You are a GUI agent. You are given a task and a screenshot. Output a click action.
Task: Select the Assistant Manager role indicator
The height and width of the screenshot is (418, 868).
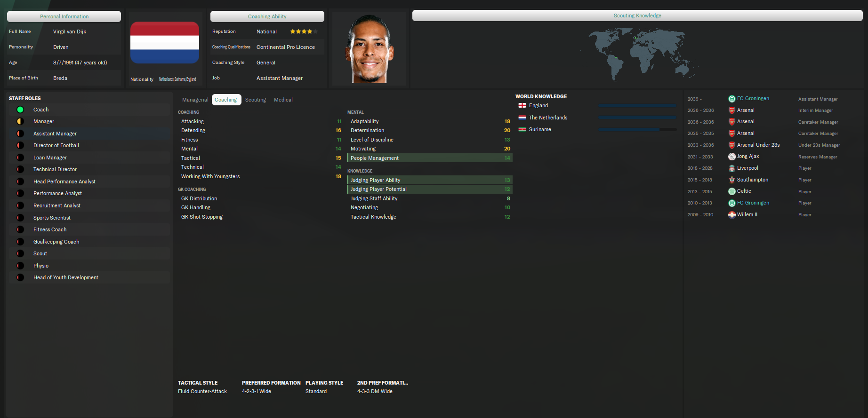pos(20,134)
